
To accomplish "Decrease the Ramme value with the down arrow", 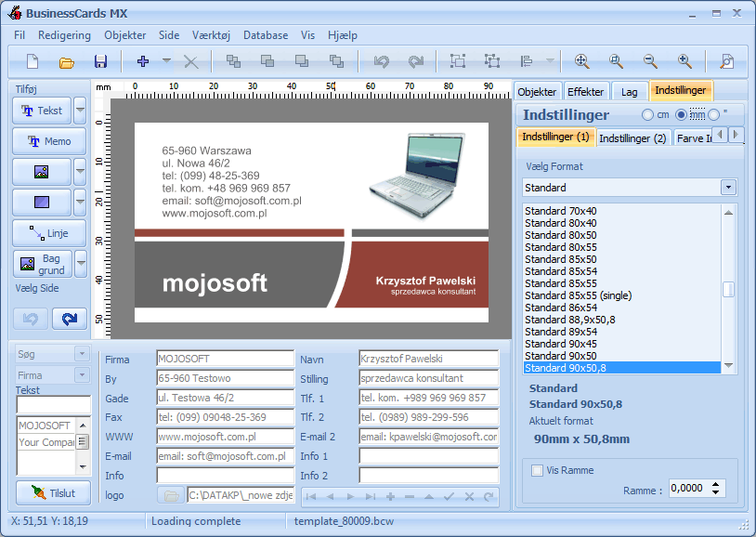I will 715,491.
